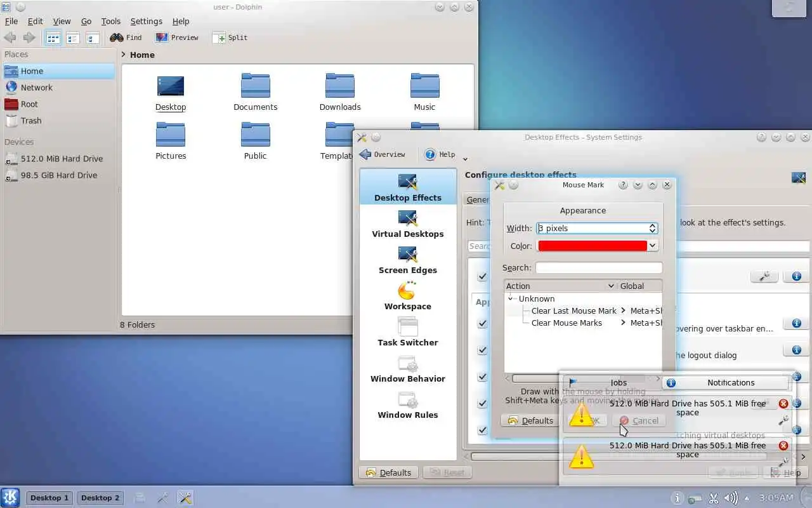Viewport: 812px width, 508px height.
Task: Go forward in Dolphin toolbar
Action: 29,38
